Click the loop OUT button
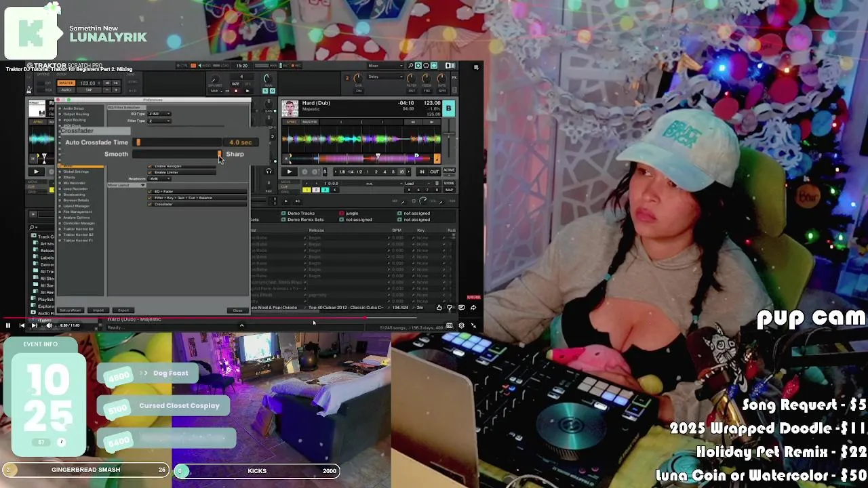The image size is (868, 488). pyautogui.click(x=434, y=171)
